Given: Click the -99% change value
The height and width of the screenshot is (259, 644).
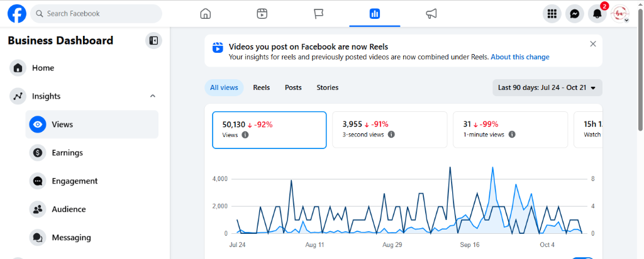Looking at the screenshot, I should click(x=489, y=124).
